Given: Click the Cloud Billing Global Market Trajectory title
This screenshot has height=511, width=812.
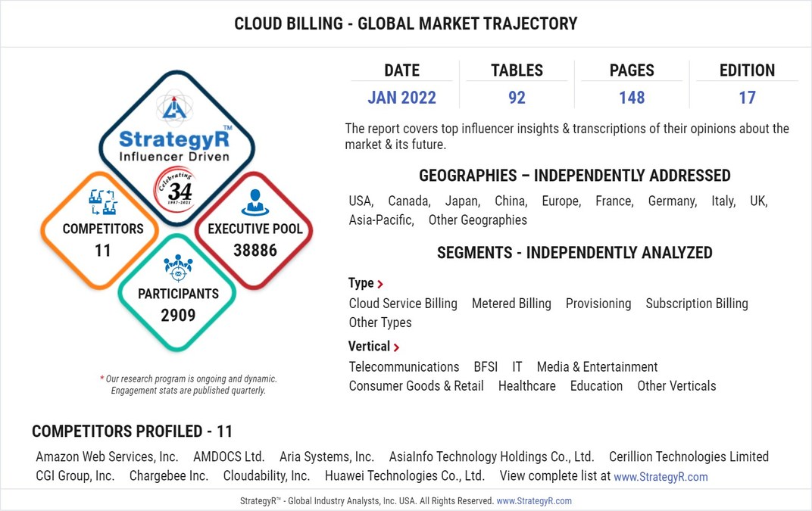Looking at the screenshot, I should pyautogui.click(x=405, y=23).
